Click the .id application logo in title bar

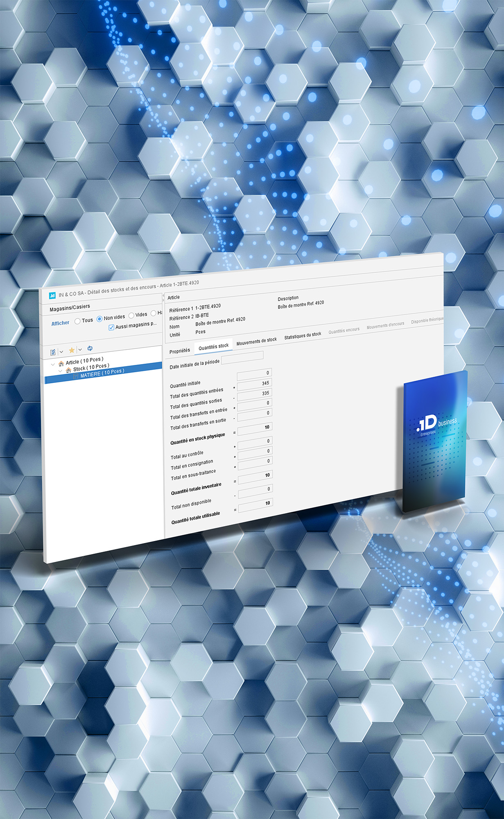(52, 296)
